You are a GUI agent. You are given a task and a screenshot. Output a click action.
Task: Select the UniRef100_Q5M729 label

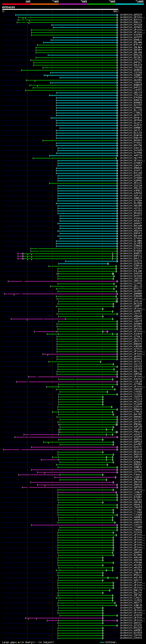click(131, 281)
